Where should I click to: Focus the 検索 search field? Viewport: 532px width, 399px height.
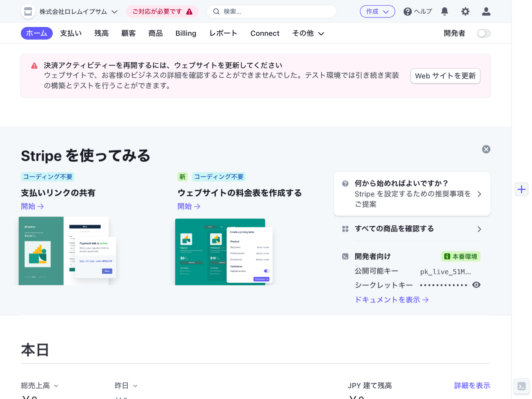coord(271,11)
